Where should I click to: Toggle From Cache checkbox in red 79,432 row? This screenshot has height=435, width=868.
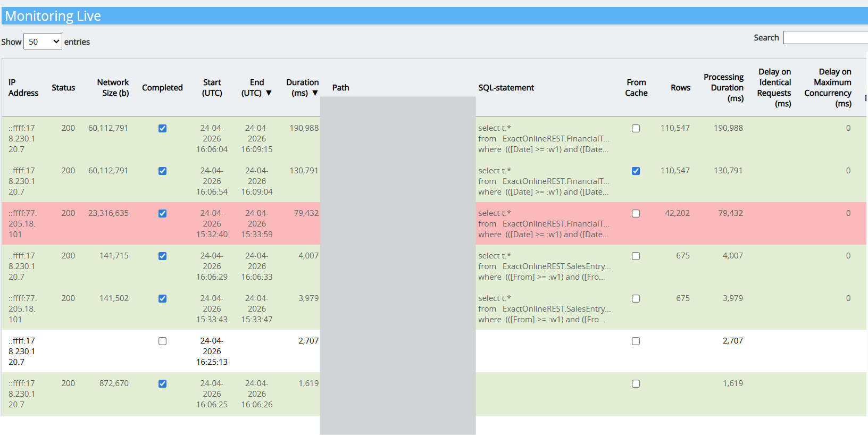636,214
